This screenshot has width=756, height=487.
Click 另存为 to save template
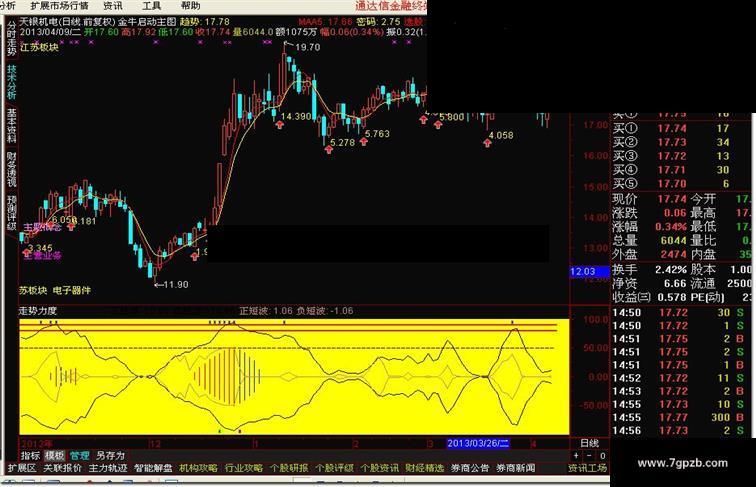(x=110, y=455)
